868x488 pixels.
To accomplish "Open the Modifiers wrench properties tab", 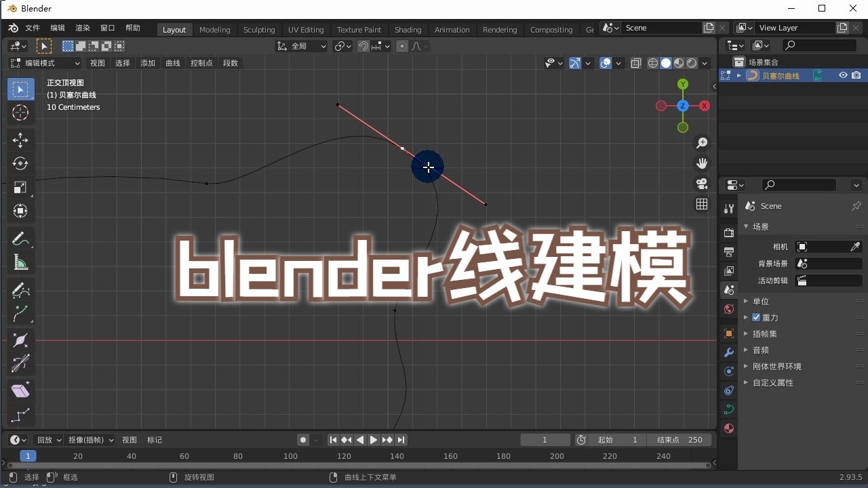I will 729,352.
